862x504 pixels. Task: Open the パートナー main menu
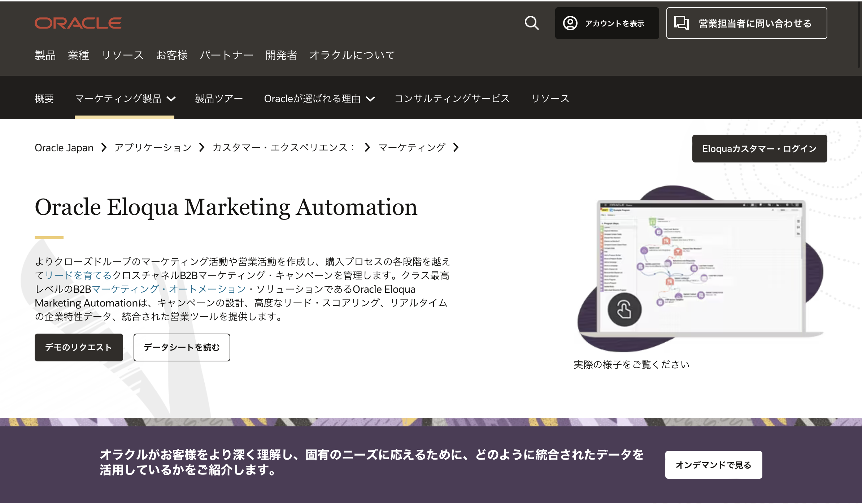point(227,55)
